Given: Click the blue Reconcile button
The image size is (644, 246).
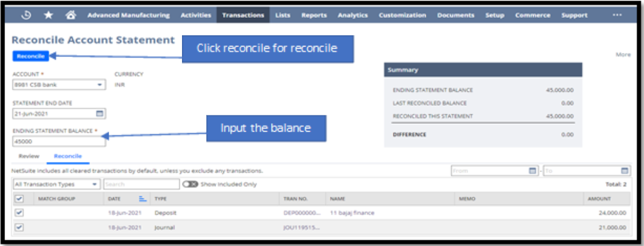Looking at the screenshot, I should [x=31, y=56].
